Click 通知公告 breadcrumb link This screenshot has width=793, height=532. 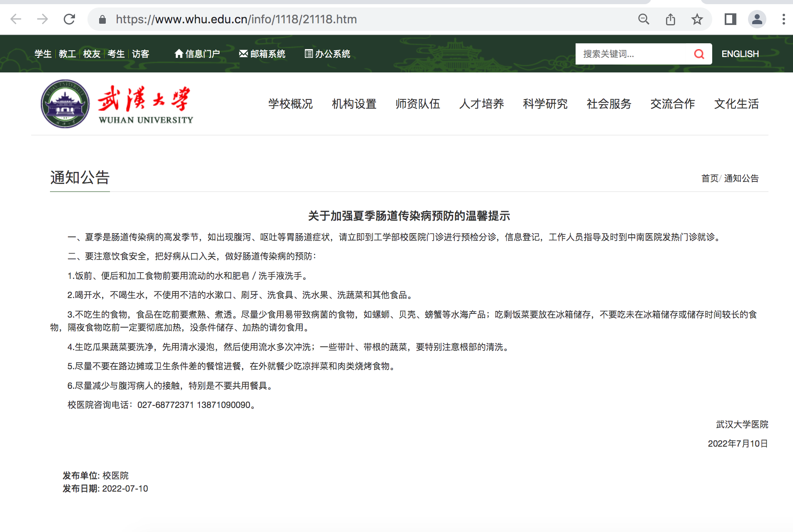pos(741,178)
